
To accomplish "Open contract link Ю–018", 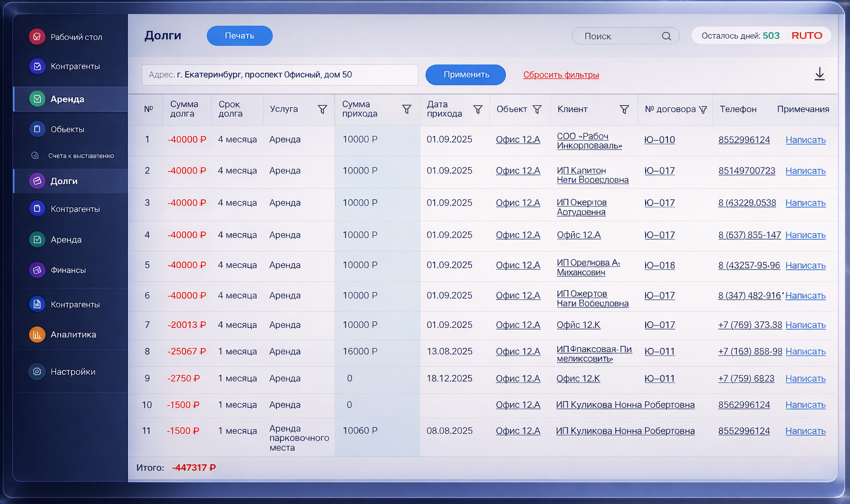I will 659,265.
